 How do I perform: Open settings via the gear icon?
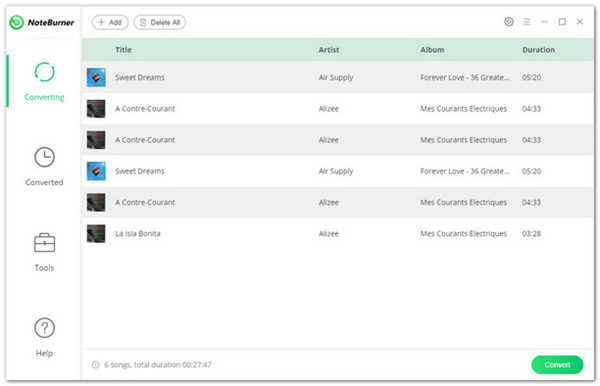tap(509, 22)
